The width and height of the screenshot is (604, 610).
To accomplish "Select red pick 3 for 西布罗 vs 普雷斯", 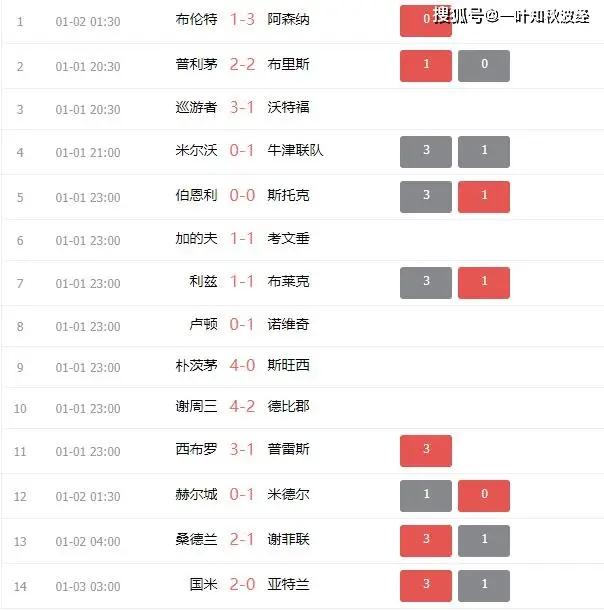I will (x=426, y=451).
